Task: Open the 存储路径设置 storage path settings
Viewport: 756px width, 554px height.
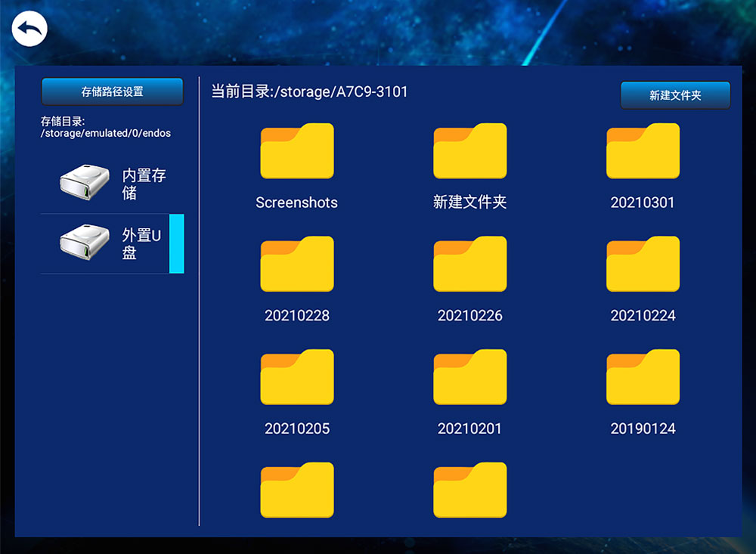Action: 112,91
